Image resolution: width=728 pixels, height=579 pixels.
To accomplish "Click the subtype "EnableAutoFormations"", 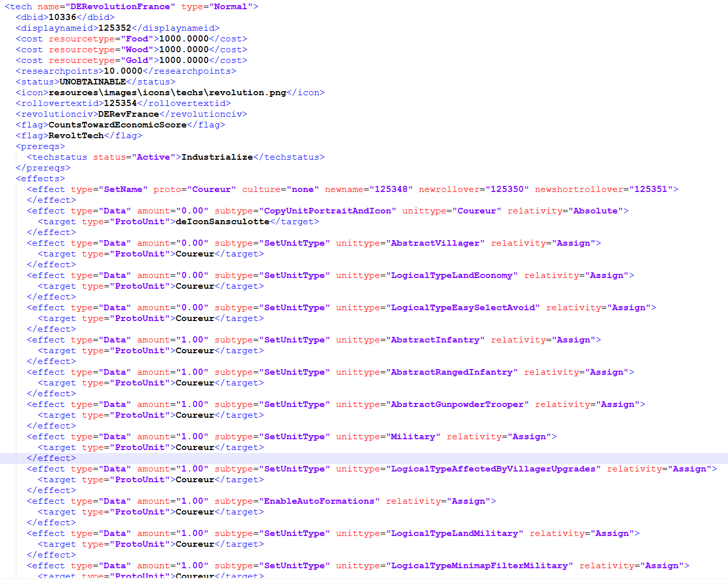I will 319,501.
